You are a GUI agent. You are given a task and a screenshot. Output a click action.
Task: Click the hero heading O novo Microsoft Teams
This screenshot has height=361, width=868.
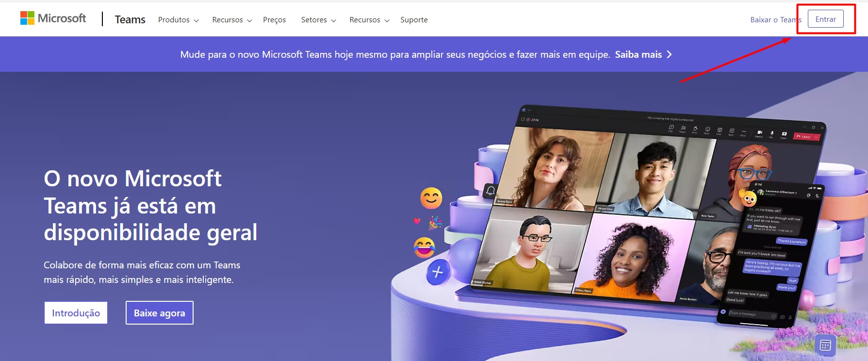[x=150, y=205]
